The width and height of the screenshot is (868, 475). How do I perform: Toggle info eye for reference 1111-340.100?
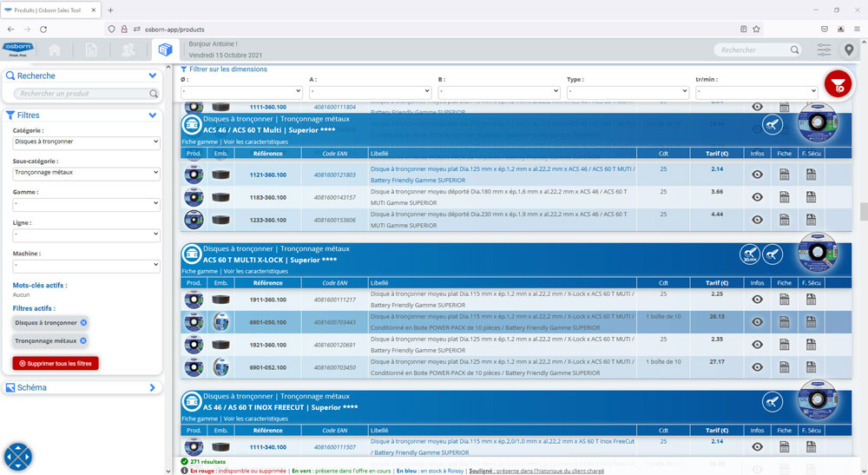(757, 446)
